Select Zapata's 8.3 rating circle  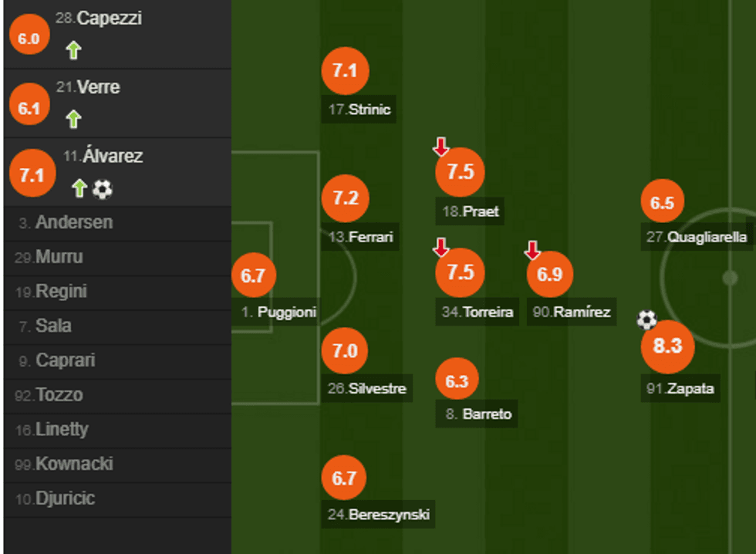coord(667,346)
